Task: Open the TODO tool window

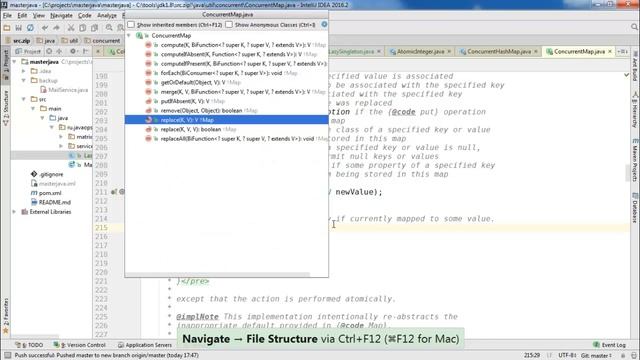Action: [29, 345]
